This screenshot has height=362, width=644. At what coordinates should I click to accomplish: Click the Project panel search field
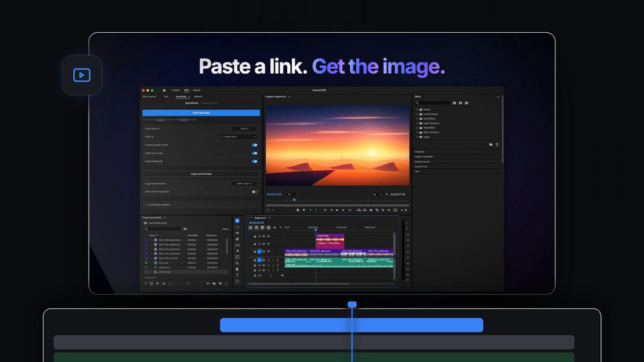tap(162, 229)
